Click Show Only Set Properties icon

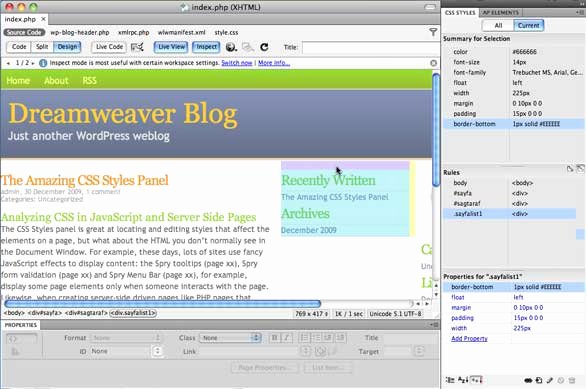coord(476,380)
